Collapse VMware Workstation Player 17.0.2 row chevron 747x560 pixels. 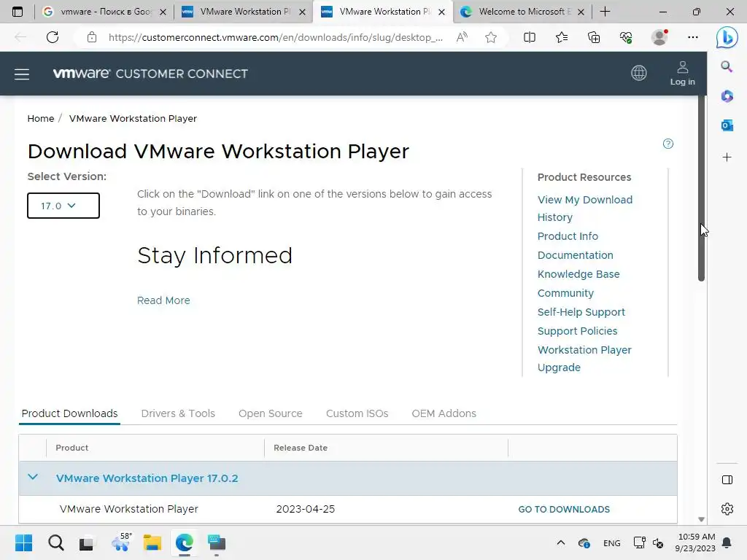pyautogui.click(x=32, y=477)
